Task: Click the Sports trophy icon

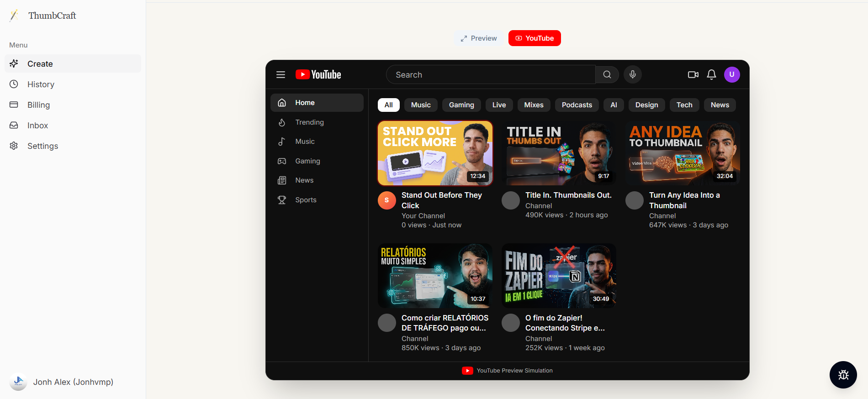Action: pyautogui.click(x=282, y=200)
